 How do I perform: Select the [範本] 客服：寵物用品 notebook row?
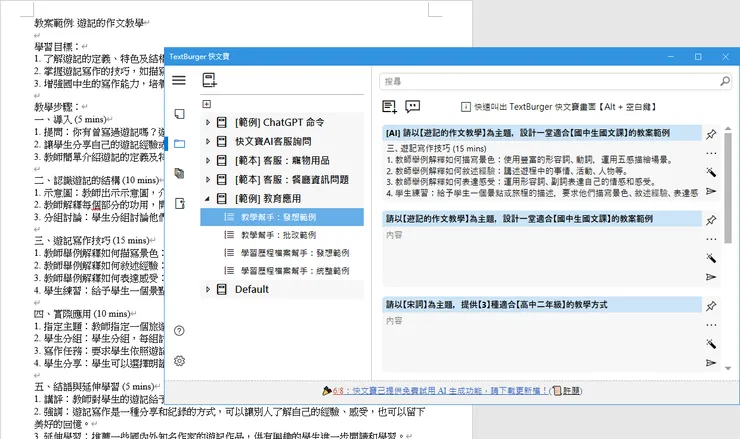(x=282, y=160)
